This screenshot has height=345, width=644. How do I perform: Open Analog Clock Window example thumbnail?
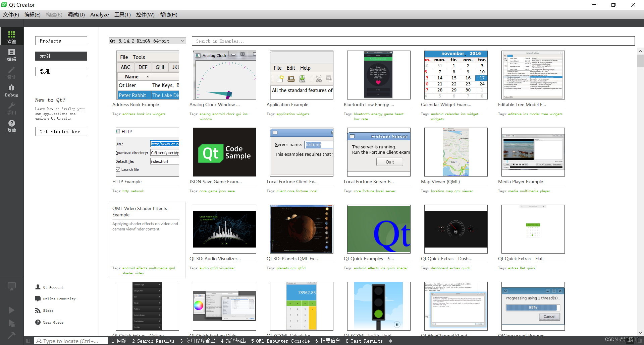(224, 75)
